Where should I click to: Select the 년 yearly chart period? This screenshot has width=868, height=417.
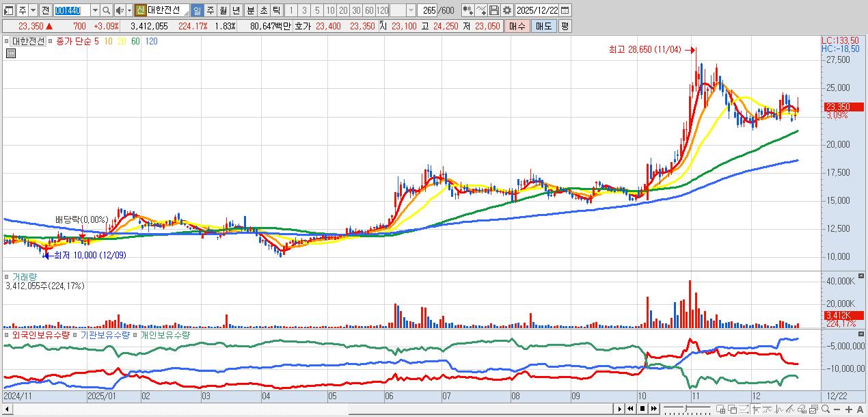click(236, 10)
